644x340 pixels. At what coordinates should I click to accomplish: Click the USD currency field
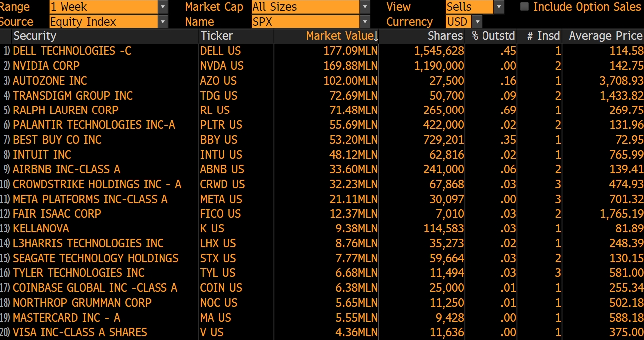point(458,22)
